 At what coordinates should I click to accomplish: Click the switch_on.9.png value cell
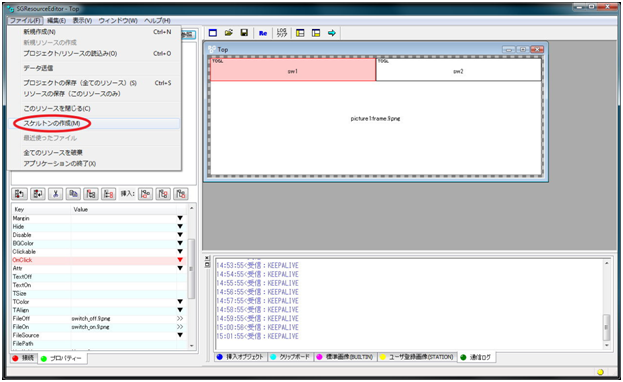124,327
